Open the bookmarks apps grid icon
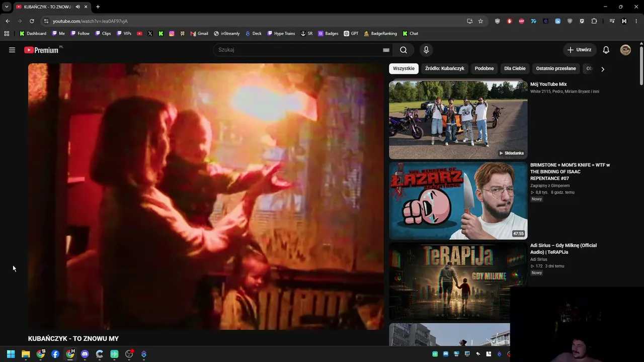 click(7, 34)
